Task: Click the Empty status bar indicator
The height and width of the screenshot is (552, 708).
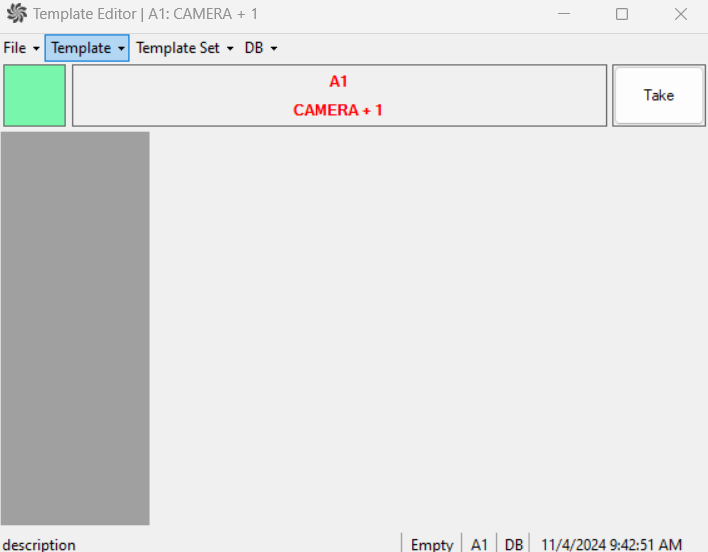Action: point(432,544)
